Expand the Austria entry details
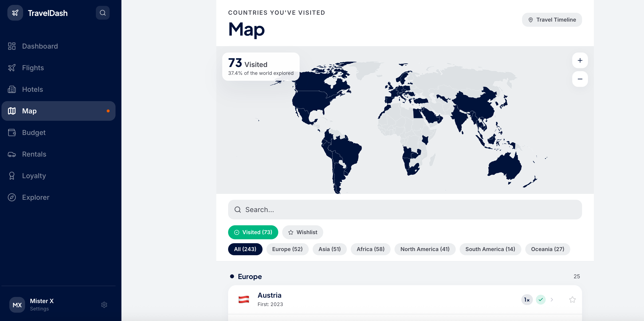Screen dimensions: 644x321 click(x=552, y=300)
